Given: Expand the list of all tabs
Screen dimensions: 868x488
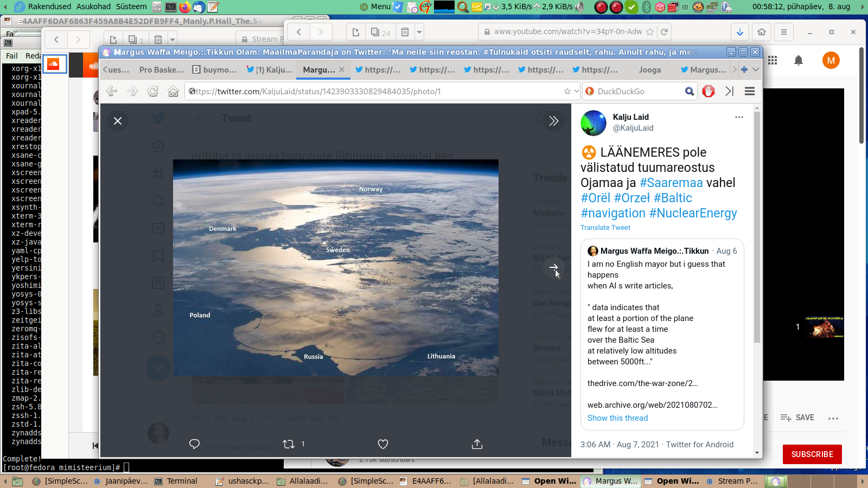Looking at the screenshot, I should [x=756, y=69].
